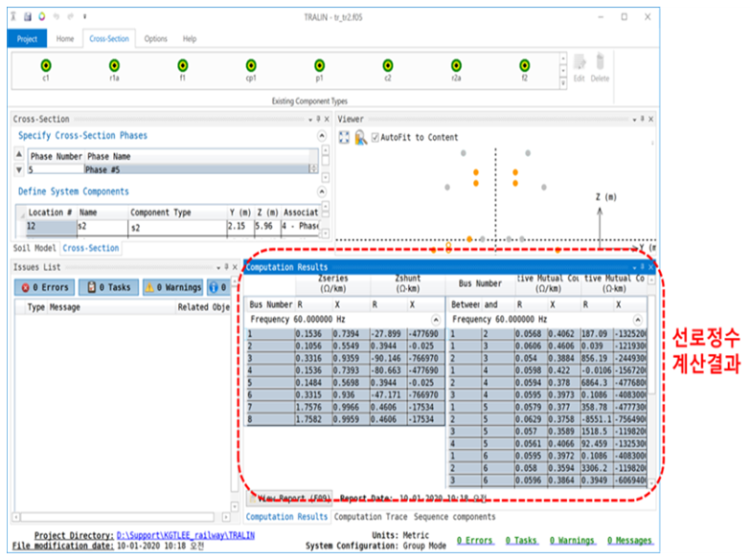
Task: Expand the component types gallery dropdown
Action: click(x=563, y=83)
